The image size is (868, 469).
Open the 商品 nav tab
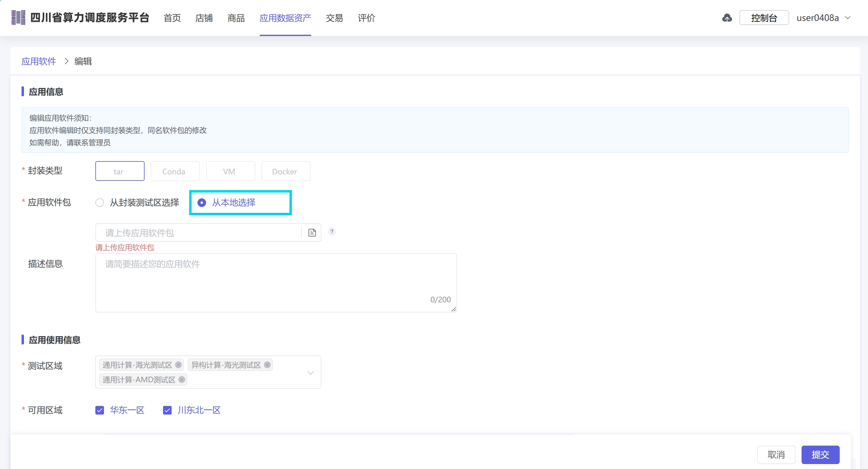point(236,18)
